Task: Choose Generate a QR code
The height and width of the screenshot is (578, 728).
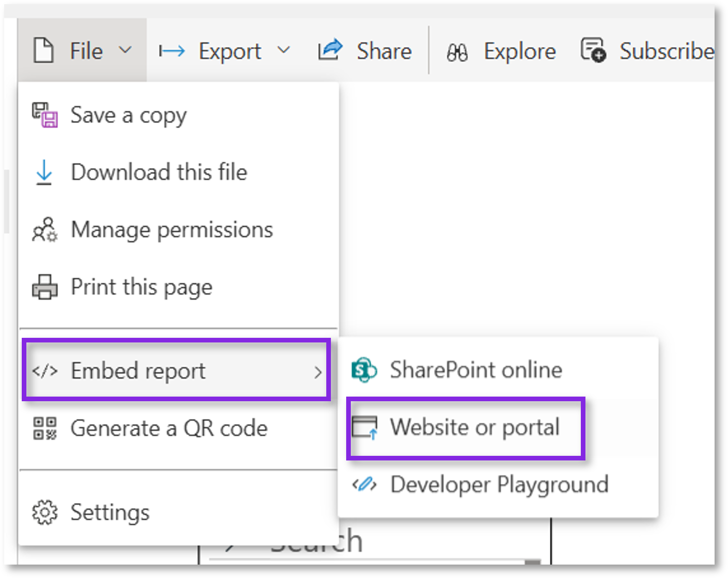Action: tap(179, 428)
